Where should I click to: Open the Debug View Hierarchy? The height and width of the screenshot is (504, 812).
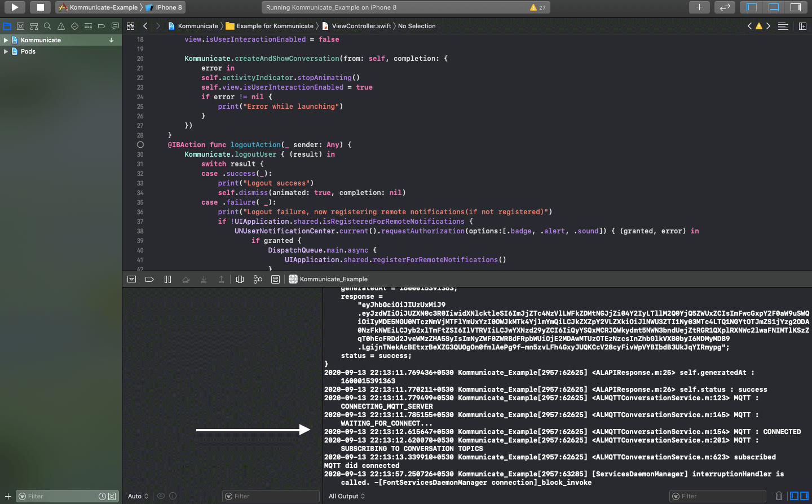[x=240, y=279]
